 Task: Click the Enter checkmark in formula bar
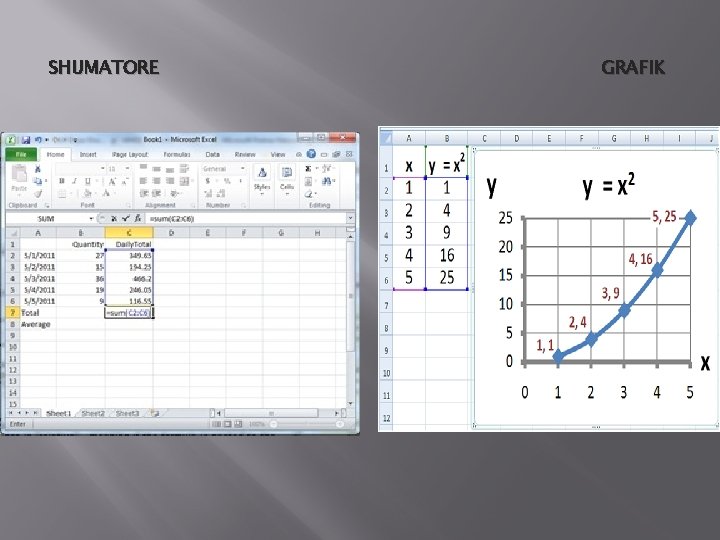pos(125,219)
